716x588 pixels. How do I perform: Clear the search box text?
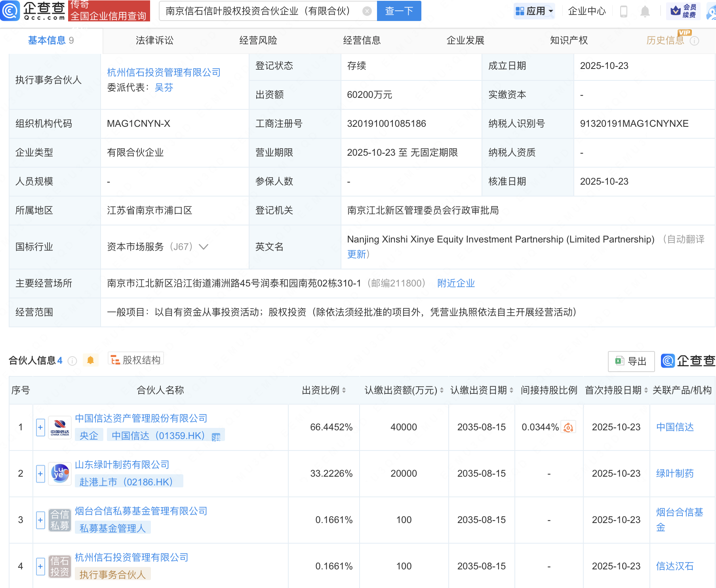pyautogui.click(x=367, y=11)
